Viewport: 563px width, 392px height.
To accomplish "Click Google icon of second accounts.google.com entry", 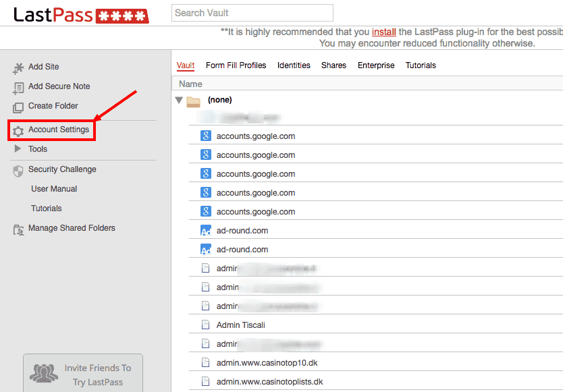I will (205, 155).
